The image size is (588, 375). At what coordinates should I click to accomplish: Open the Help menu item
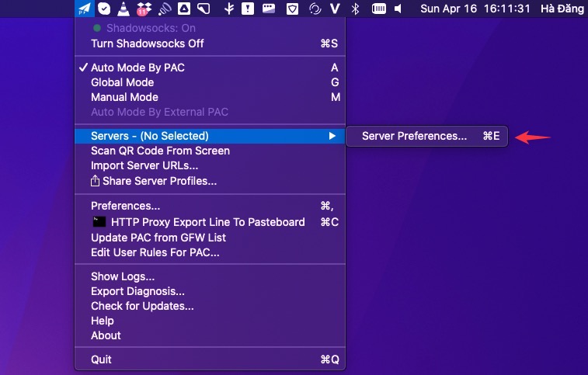coord(210,321)
